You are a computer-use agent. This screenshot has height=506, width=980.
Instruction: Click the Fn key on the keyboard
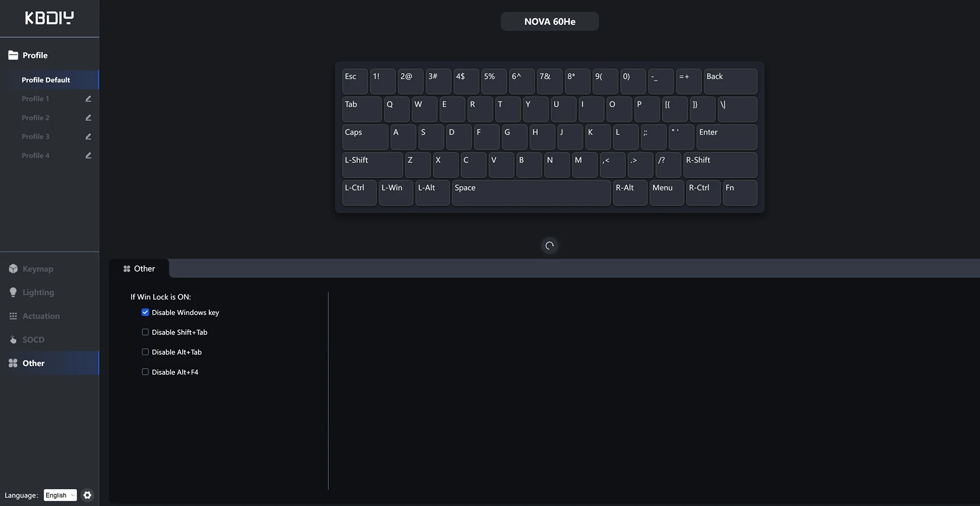tap(740, 193)
